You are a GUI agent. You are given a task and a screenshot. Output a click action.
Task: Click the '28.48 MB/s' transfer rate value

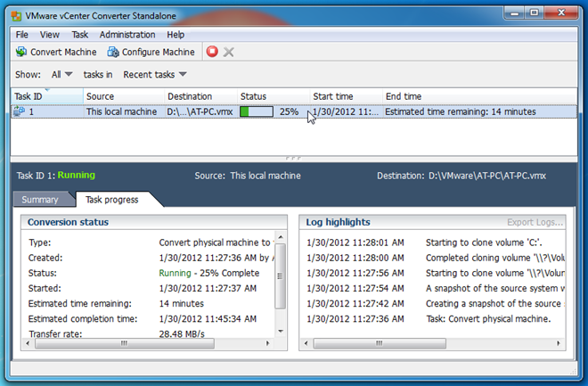tap(182, 333)
